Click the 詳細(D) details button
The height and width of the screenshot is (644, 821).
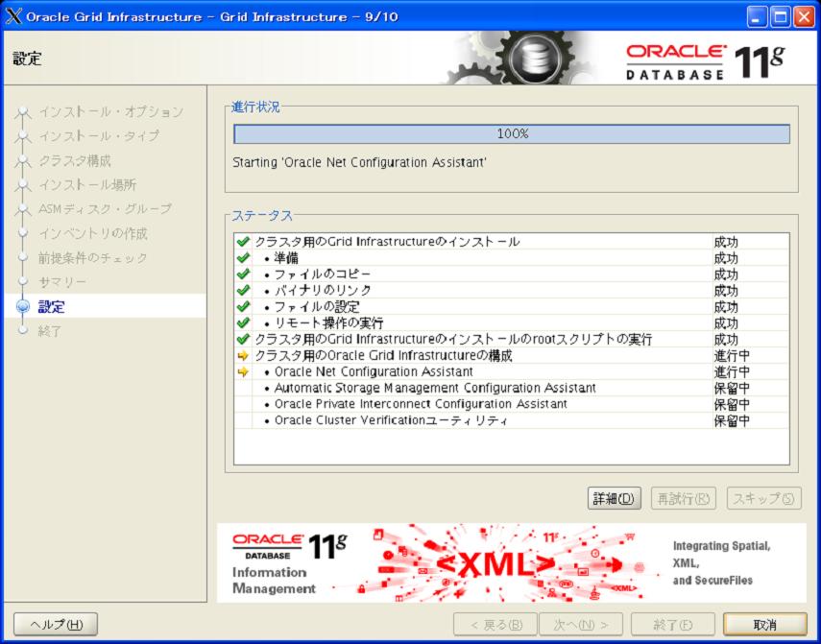click(614, 498)
